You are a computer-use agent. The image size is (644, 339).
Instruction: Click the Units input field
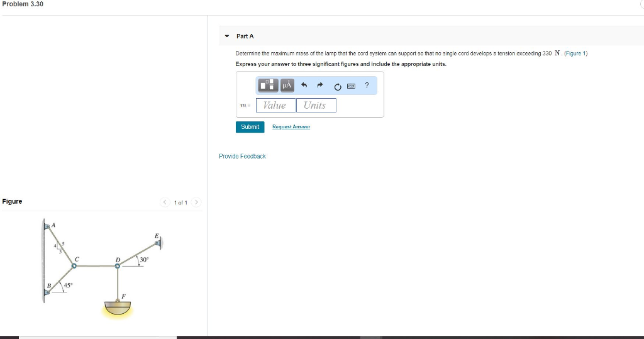[x=316, y=105]
